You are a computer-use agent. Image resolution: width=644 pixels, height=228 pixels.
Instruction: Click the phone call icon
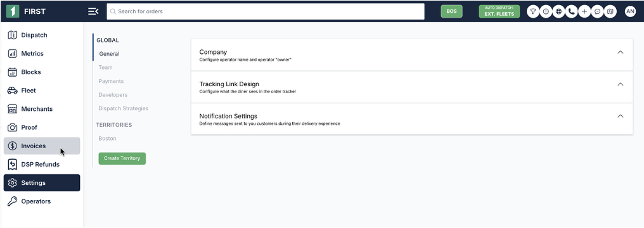tap(571, 11)
